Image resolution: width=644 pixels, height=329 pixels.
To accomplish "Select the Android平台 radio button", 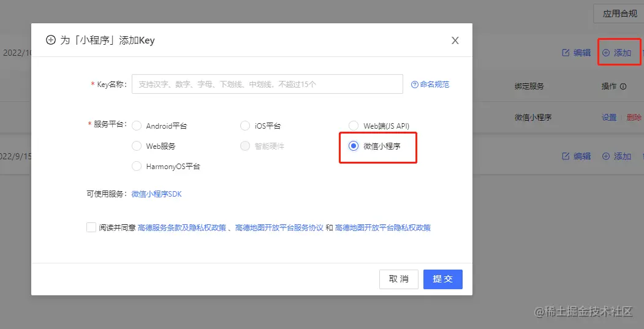I will [137, 126].
